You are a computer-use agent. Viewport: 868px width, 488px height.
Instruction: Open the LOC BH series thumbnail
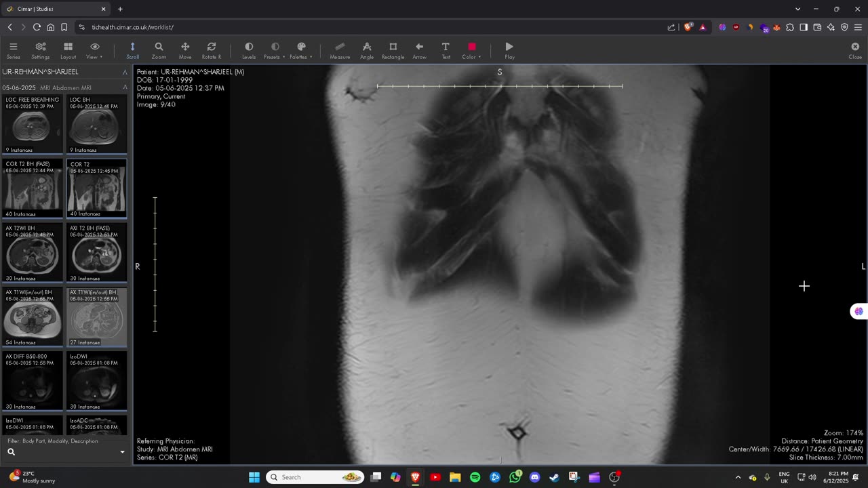click(x=96, y=124)
